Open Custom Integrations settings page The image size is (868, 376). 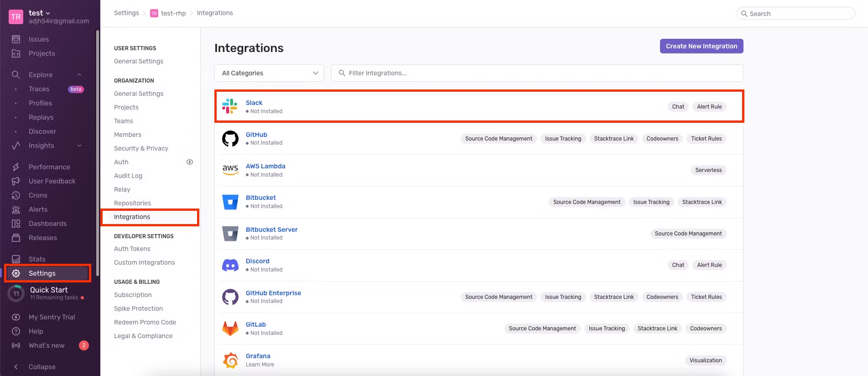coord(144,262)
